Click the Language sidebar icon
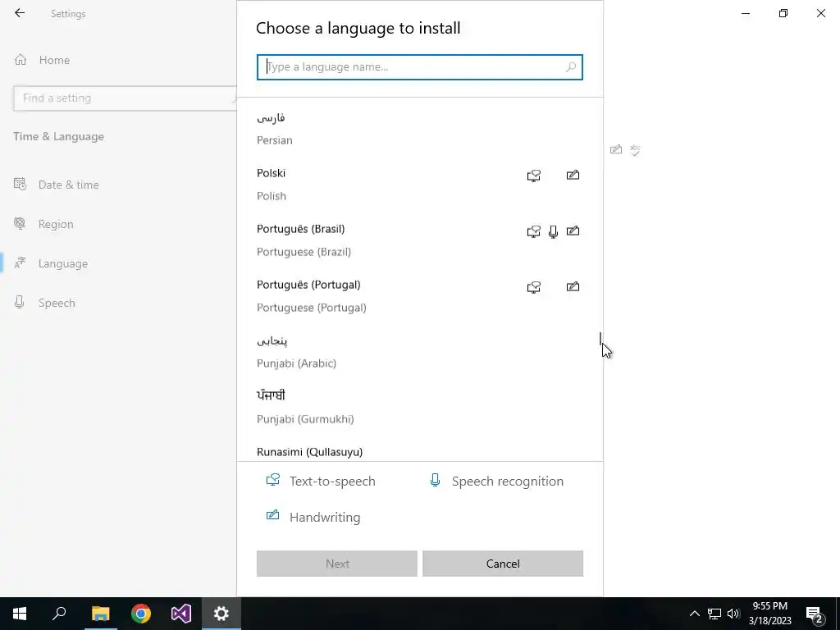Viewport: 840px width, 630px height. [x=20, y=263]
